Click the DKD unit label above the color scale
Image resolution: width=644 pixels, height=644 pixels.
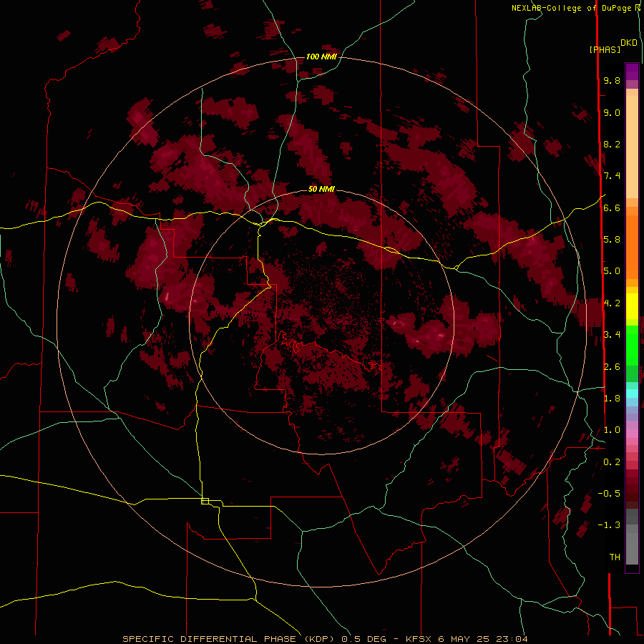click(628, 43)
